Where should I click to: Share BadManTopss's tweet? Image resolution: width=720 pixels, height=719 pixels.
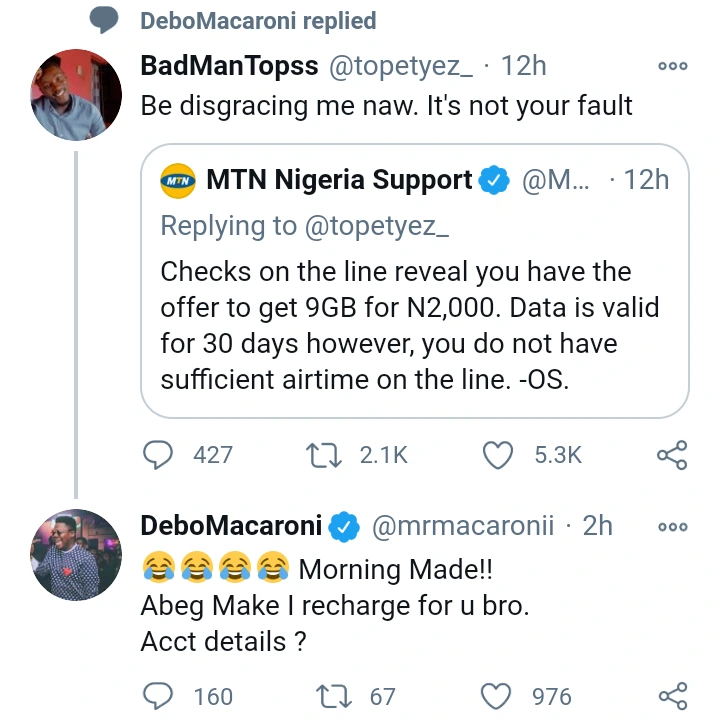671,456
